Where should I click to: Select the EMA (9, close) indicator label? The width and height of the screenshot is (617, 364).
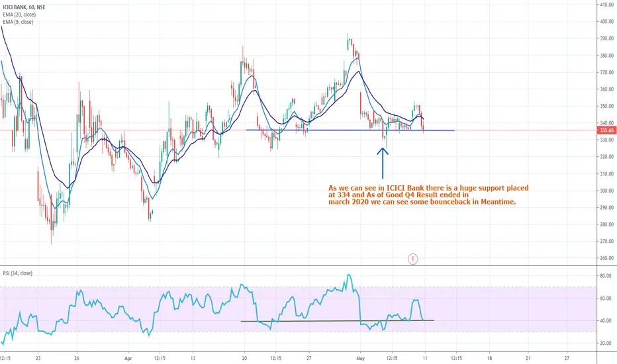tap(18, 22)
